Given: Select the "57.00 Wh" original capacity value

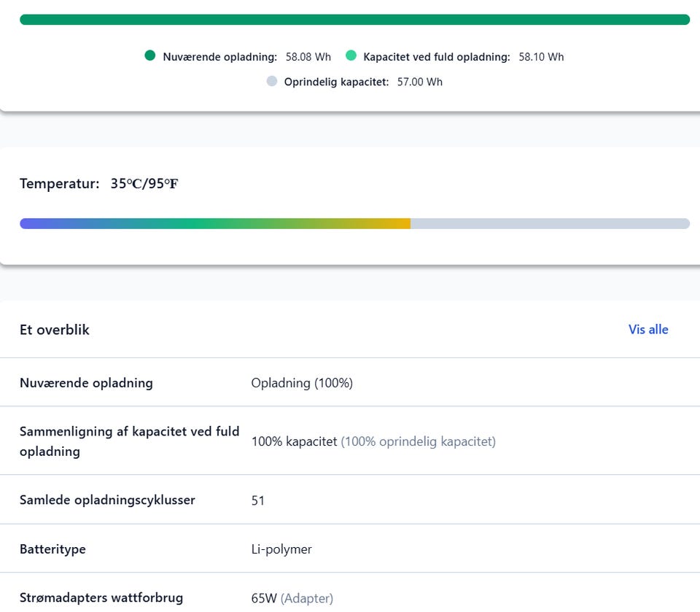Looking at the screenshot, I should click(420, 82).
